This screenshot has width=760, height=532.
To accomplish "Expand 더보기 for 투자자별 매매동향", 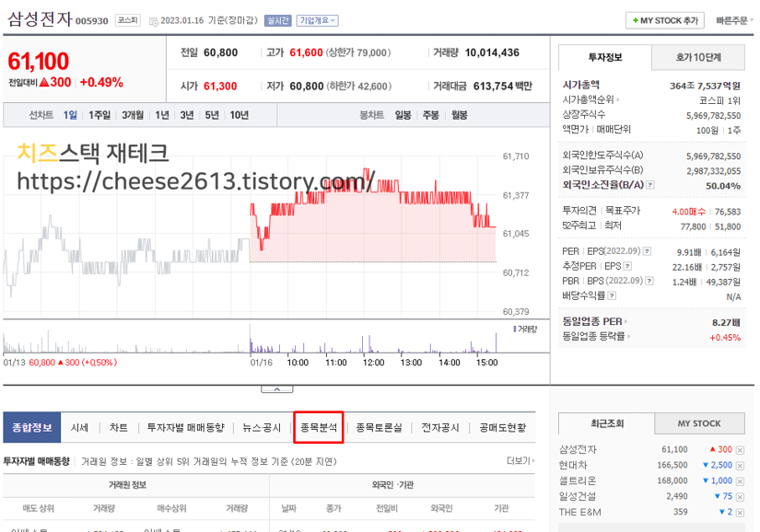I will [x=520, y=461].
